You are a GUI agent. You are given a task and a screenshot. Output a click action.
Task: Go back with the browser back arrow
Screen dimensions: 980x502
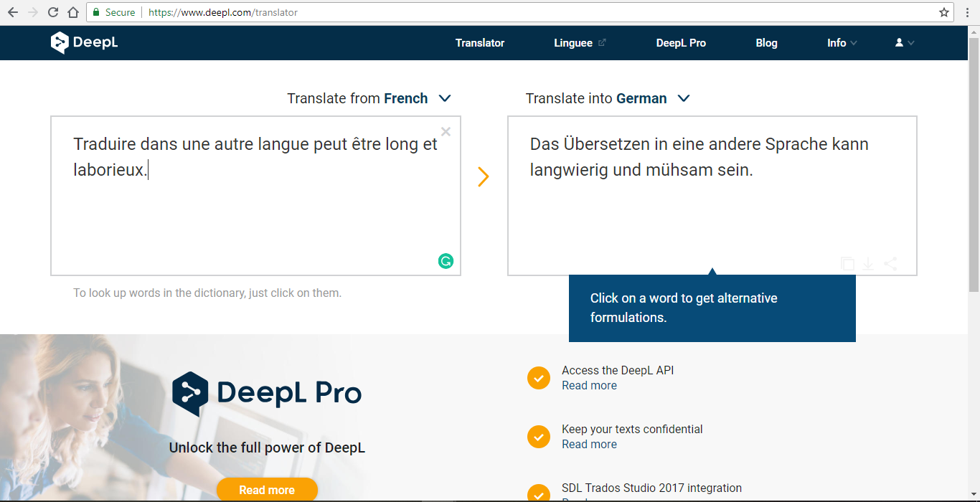tap(12, 12)
